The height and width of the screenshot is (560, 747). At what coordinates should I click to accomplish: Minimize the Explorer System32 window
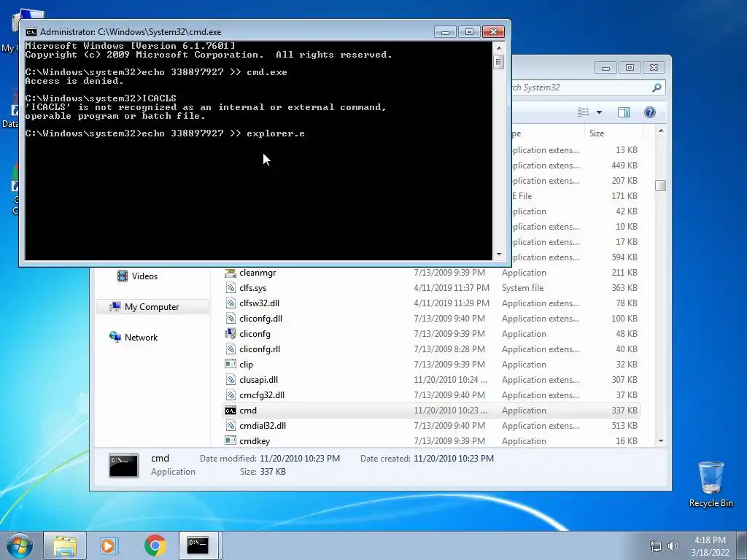605,68
